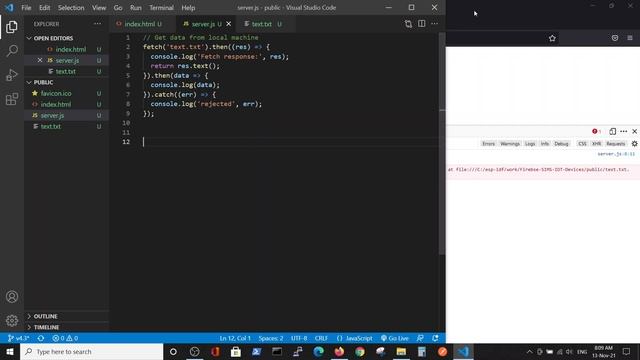640x360 pixels.
Task: Open the Selection menu
Action: [71, 8]
